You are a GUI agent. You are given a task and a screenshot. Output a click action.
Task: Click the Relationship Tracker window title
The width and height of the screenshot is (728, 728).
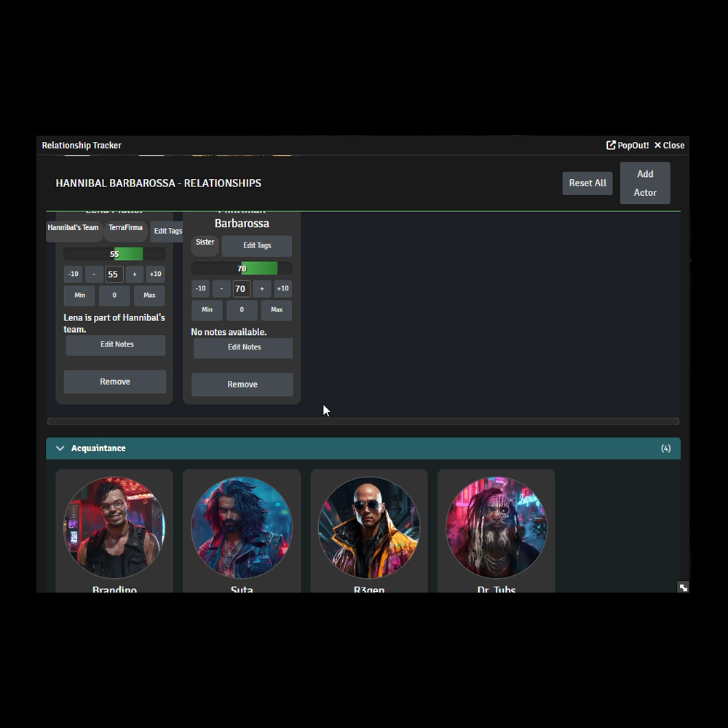[82, 146]
